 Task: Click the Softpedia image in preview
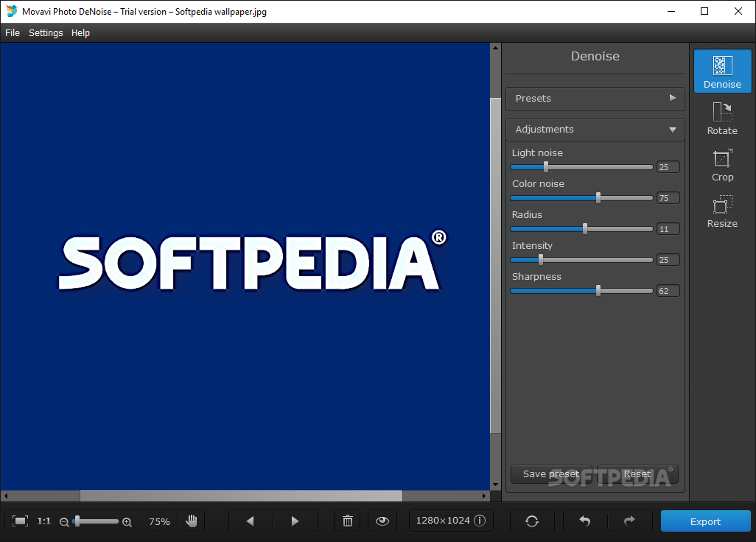(245, 267)
